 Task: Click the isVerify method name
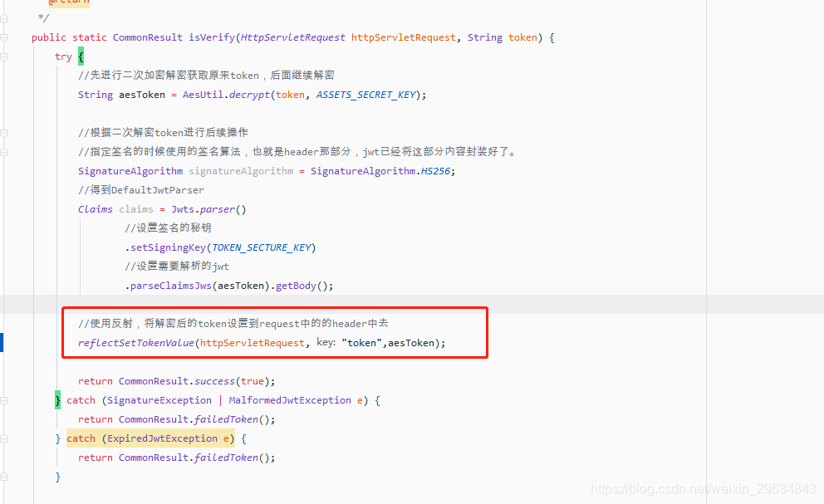click(212, 37)
